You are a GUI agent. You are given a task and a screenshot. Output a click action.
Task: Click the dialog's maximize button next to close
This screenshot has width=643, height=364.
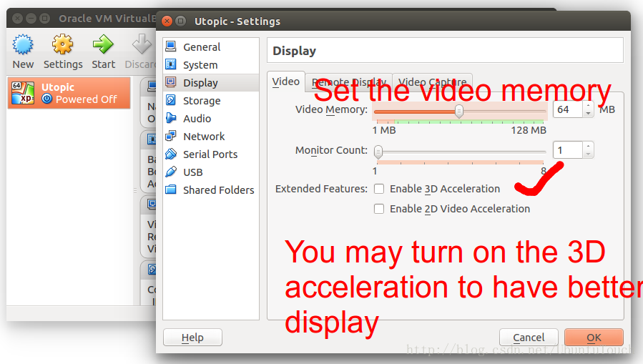[180, 21]
